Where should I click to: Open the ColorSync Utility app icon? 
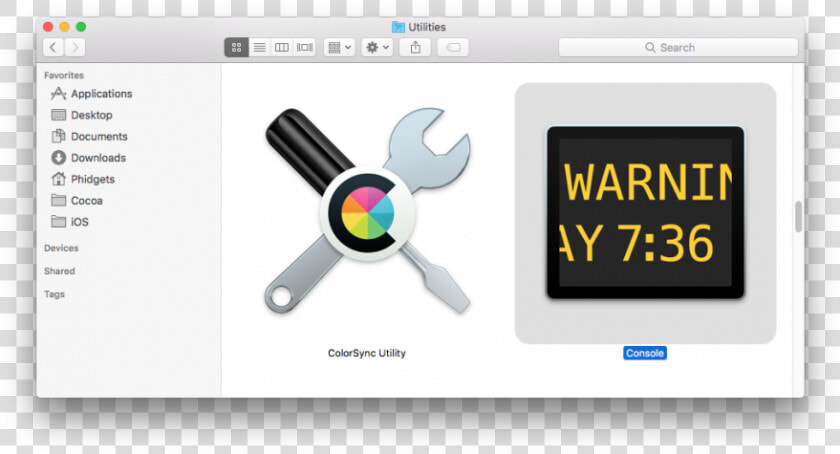pyautogui.click(x=368, y=211)
